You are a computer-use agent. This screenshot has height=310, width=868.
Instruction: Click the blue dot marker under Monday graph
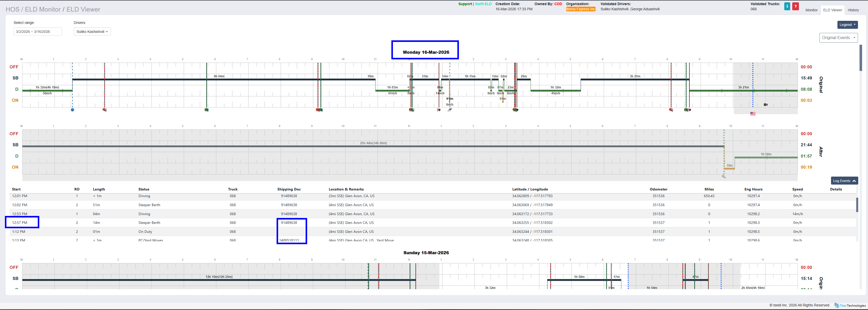[x=72, y=110]
